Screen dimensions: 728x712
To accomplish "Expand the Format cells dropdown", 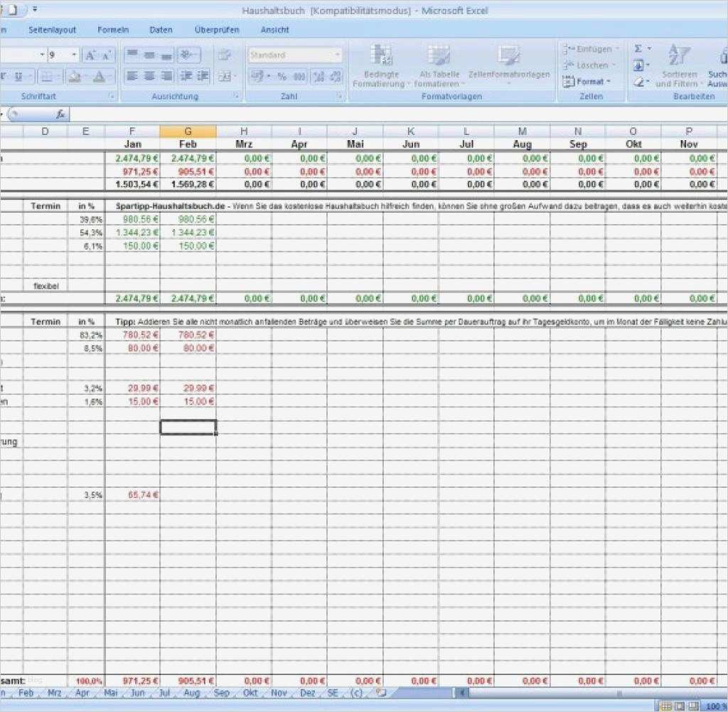I will tap(609, 82).
